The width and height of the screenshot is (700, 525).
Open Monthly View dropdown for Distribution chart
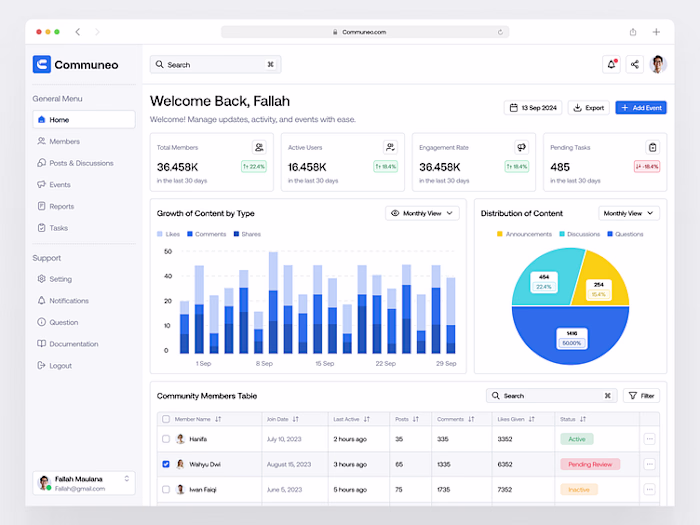click(629, 213)
